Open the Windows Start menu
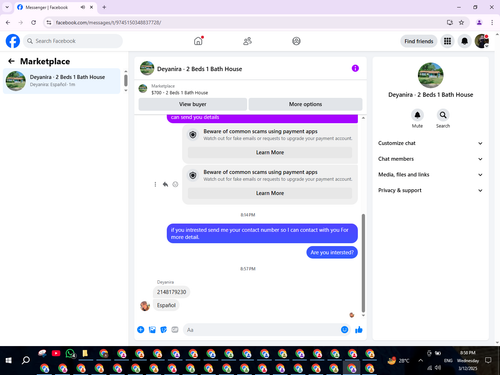This screenshot has width=500, height=375. tap(9, 360)
